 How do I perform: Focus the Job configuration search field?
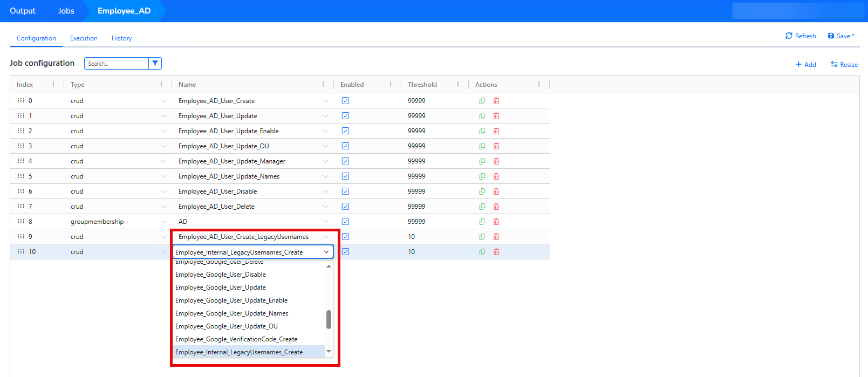coord(117,64)
